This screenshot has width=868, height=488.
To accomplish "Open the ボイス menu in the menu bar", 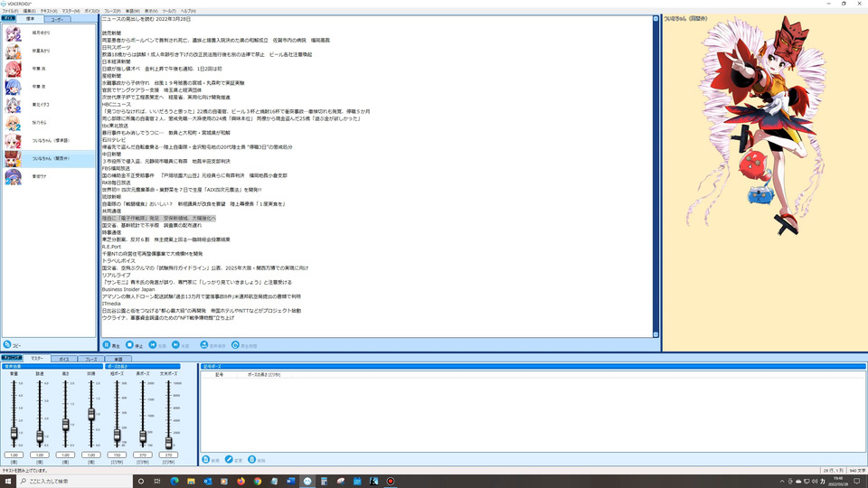I will coord(92,11).
